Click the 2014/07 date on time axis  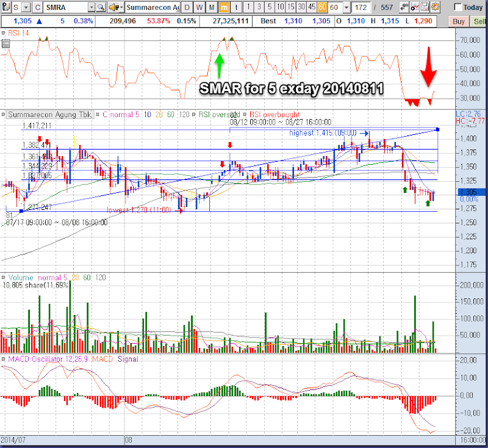click(x=13, y=440)
